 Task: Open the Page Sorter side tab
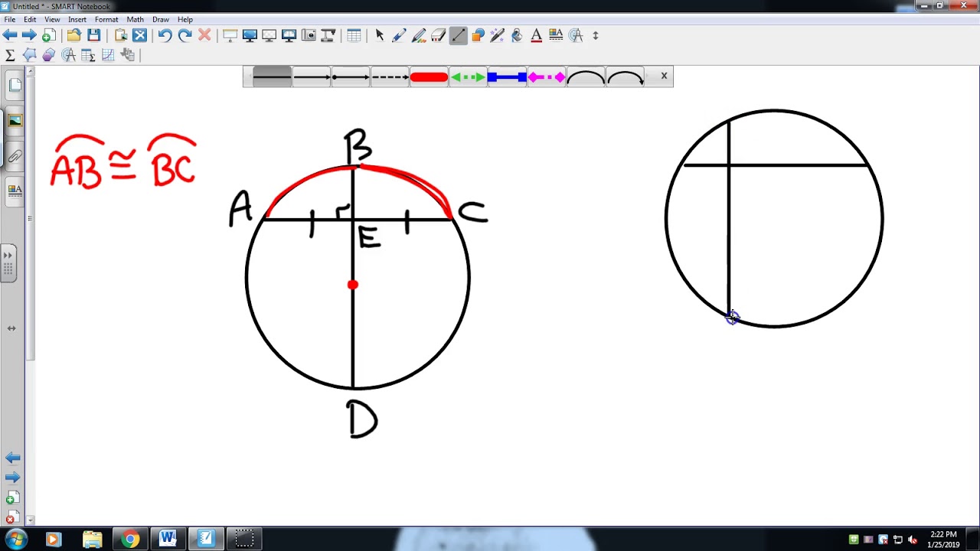(x=15, y=86)
